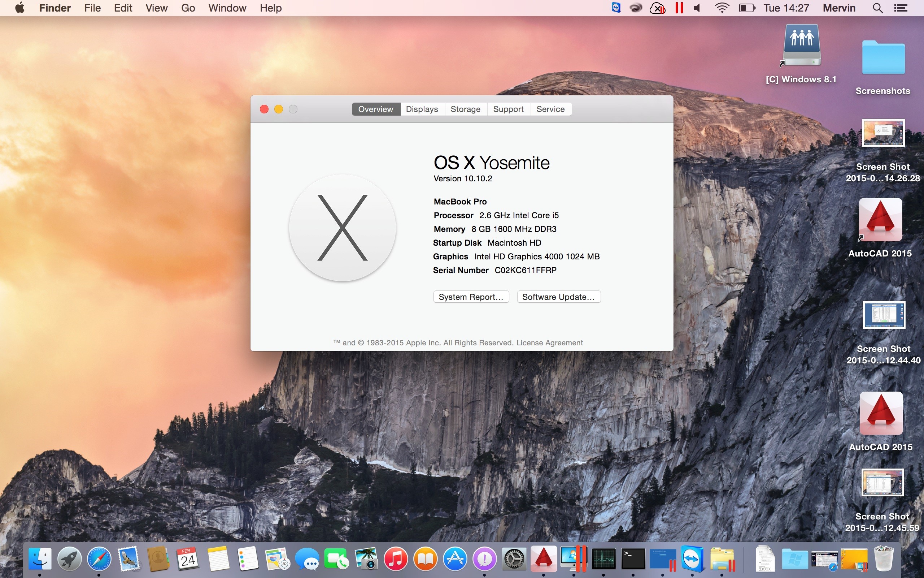Switch to the Overview tab
The width and height of the screenshot is (924, 578).
pos(376,109)
